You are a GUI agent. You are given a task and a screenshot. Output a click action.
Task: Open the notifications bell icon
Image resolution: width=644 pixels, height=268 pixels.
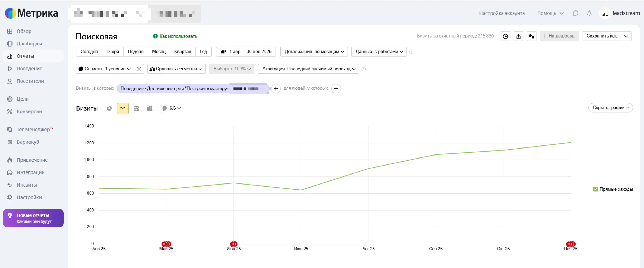pyautogui.click(x=589, y=13)
